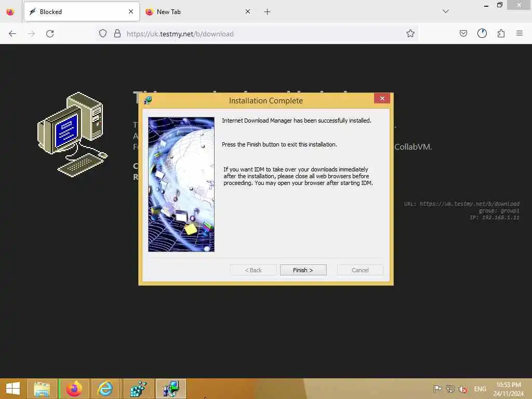The image size is (532, 399).
Task: Open a new tab with plus button
Action: click(267, 12)
